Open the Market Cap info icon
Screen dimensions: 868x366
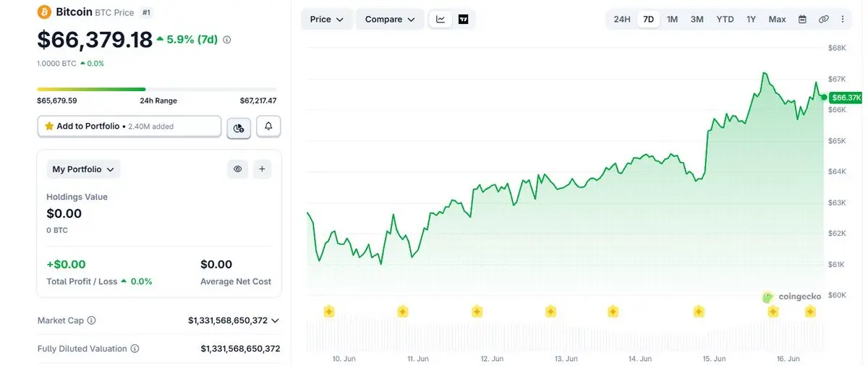[92, 320]
